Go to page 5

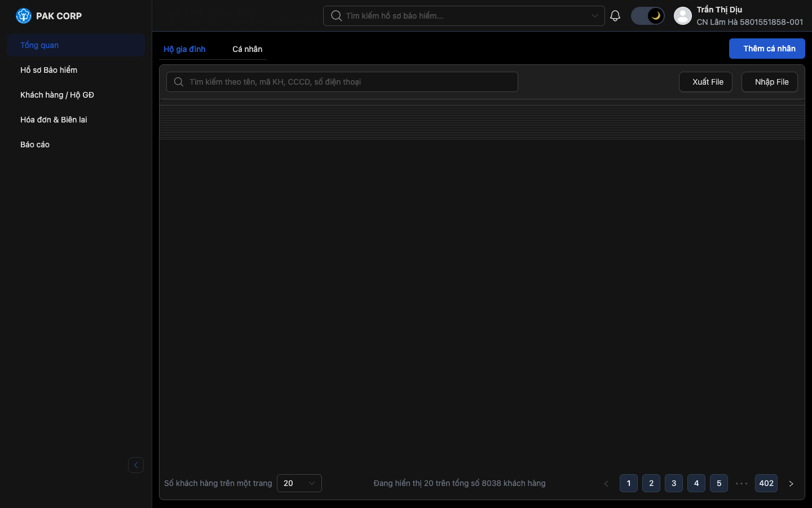[x=719, y=483]
